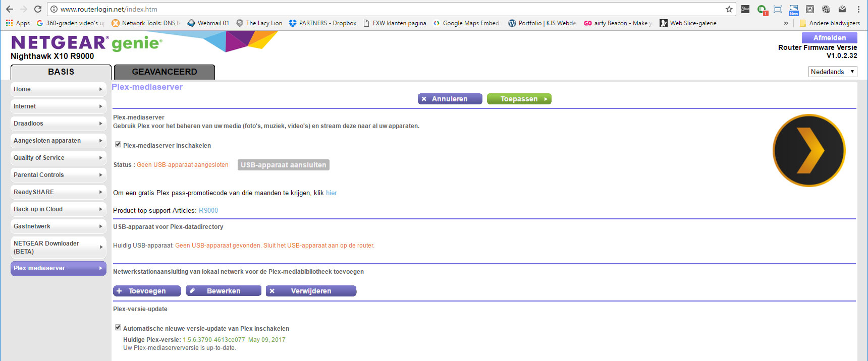The image size is (868, 361).
Task: Reload the router page
Action: click(x=38, y=9)
